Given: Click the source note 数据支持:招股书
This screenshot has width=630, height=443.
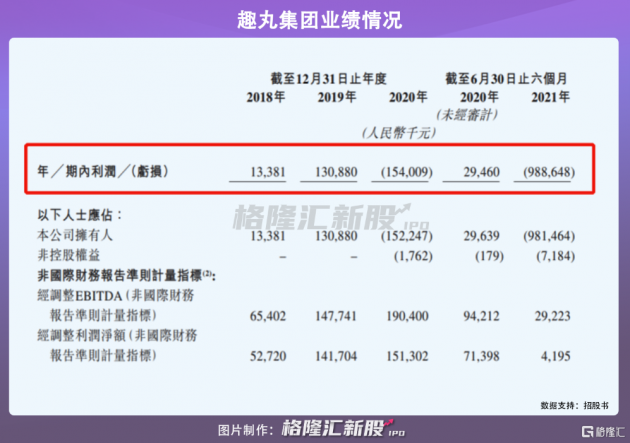Looking at the screenshot, I should (575, 406).
